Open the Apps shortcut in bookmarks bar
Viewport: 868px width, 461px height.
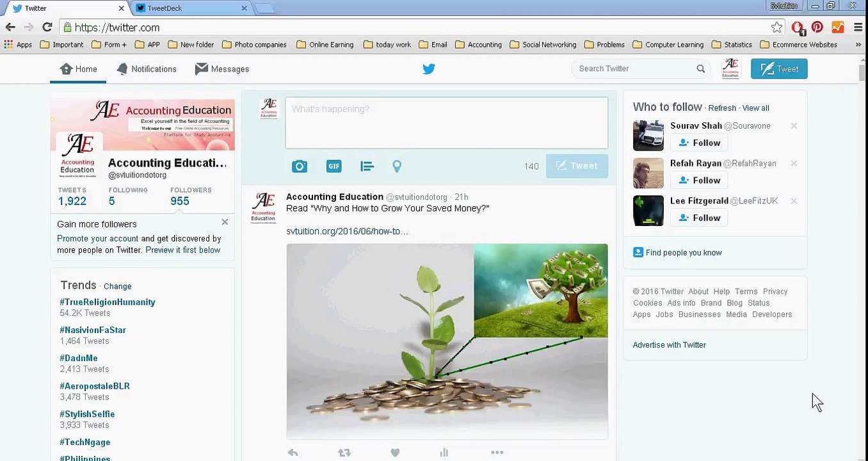(x=18, y=45)
